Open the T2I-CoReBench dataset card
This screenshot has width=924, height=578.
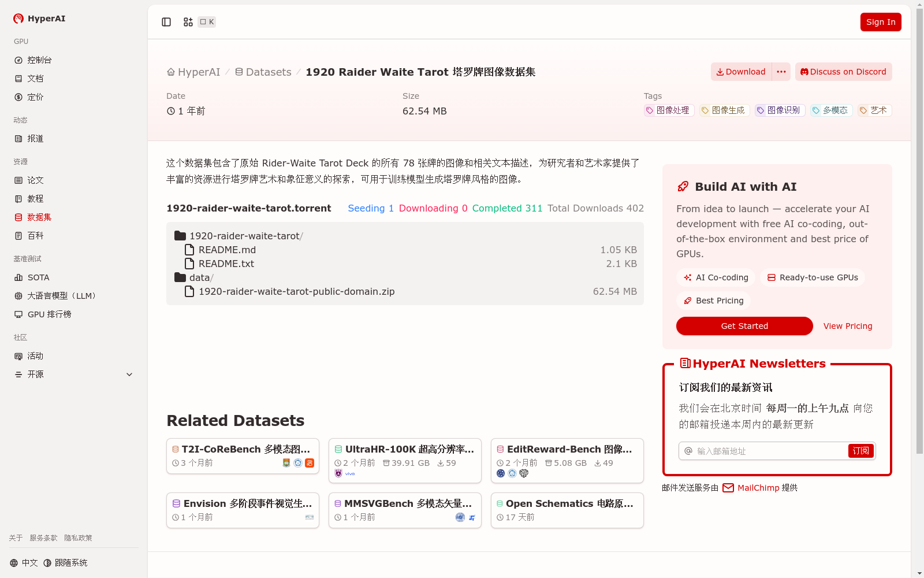243,456
